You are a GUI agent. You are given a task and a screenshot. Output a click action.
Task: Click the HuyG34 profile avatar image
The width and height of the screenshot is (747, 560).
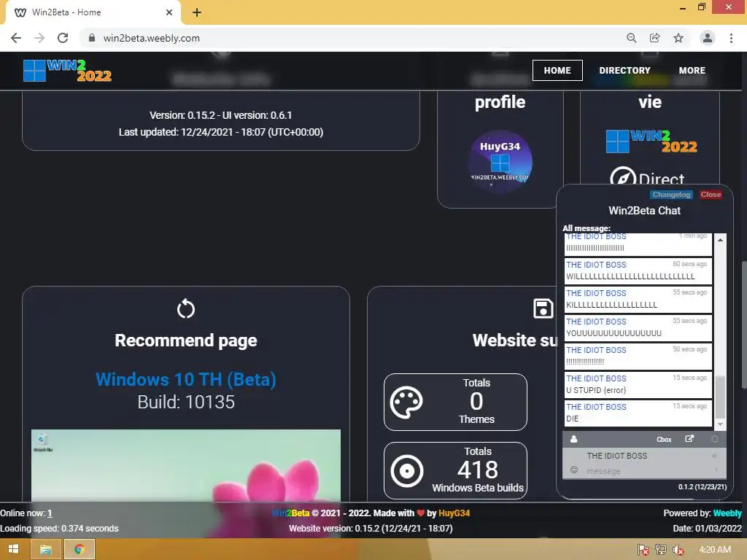point(500,162)
